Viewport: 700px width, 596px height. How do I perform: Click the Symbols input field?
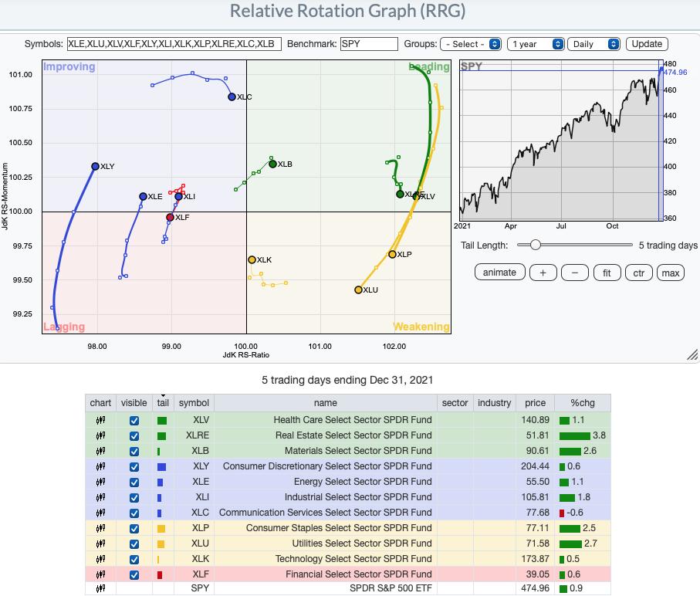pos(174,44)
